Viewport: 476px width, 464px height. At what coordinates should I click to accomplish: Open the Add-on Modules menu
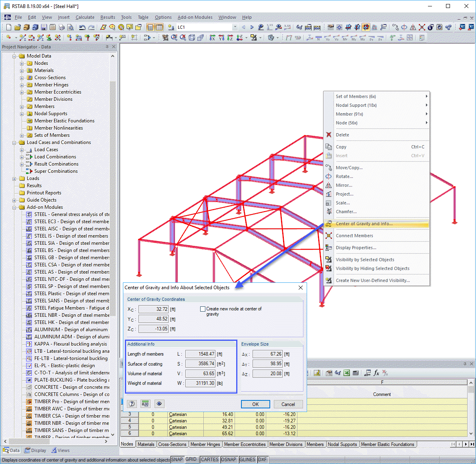[195, 17]
